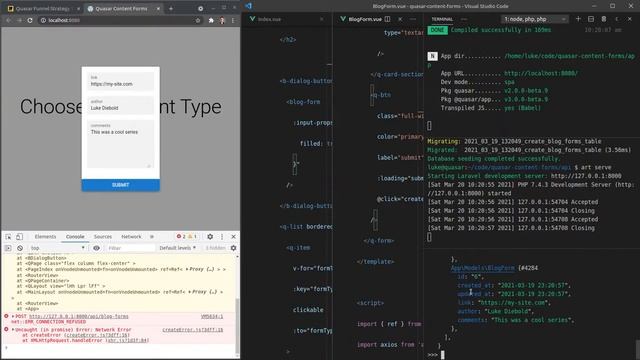Reload the localhost page

tap(30, 20)
